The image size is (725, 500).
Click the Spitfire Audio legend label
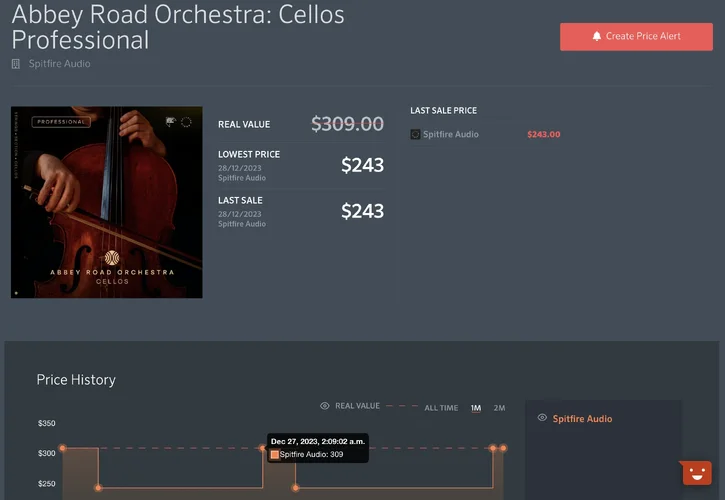point(582,418)
